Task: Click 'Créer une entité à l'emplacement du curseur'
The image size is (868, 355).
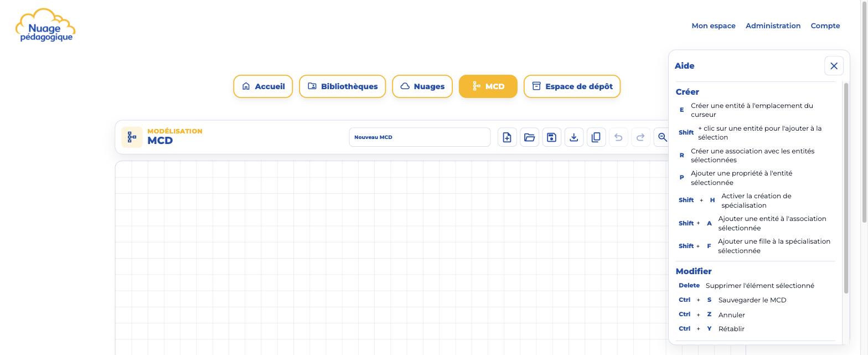Action: (x=752, y=110)
